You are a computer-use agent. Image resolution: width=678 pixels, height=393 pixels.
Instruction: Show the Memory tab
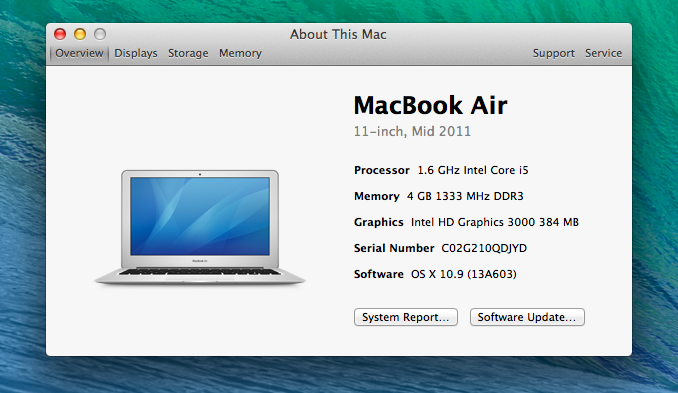coord(240,53)
